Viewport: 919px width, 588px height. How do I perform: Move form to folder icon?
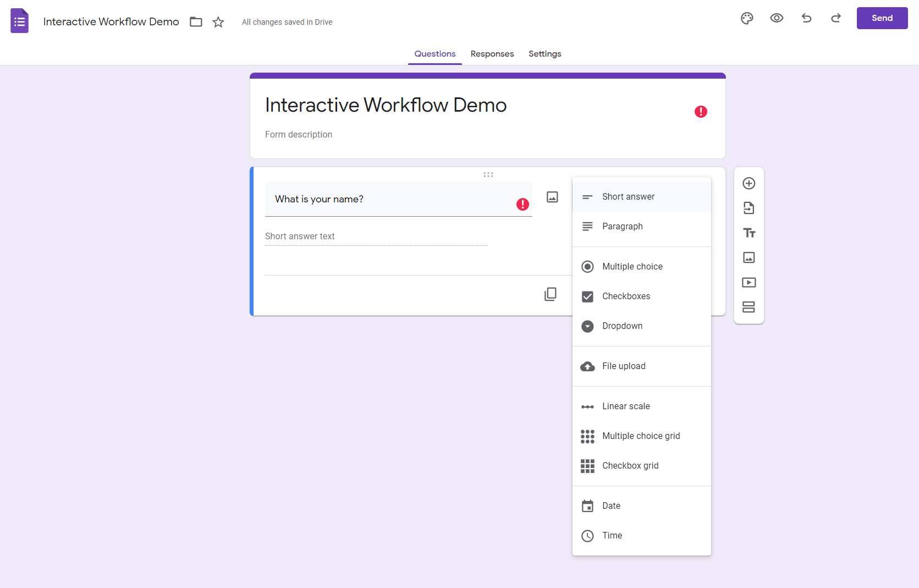point(196,22)
